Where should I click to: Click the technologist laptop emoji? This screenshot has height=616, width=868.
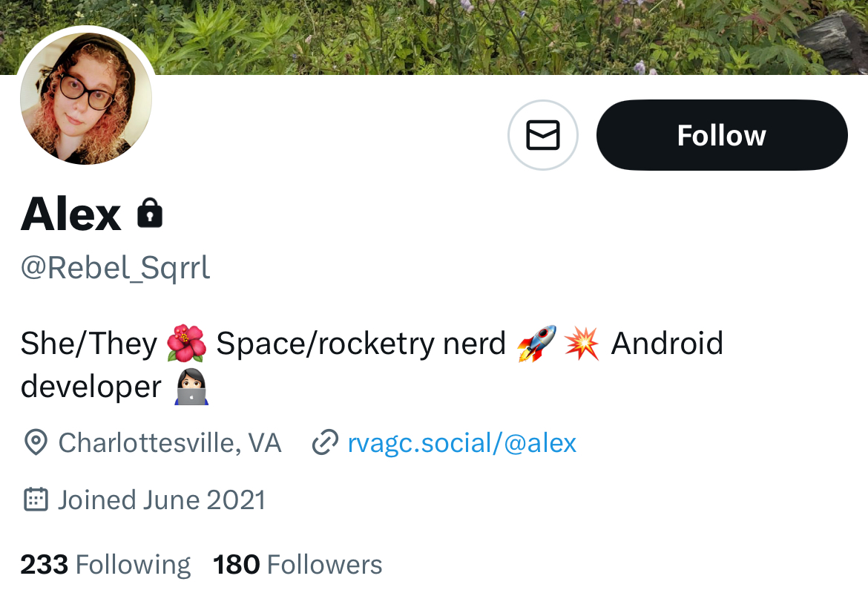pos(191,387)
